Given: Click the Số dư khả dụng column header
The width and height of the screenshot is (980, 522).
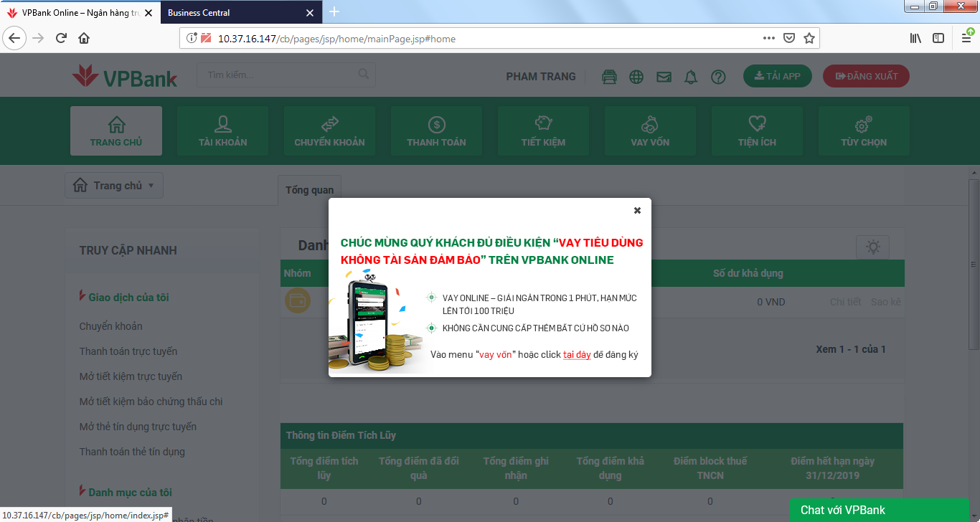Looking at the screenshot, I should click(748, 273).
